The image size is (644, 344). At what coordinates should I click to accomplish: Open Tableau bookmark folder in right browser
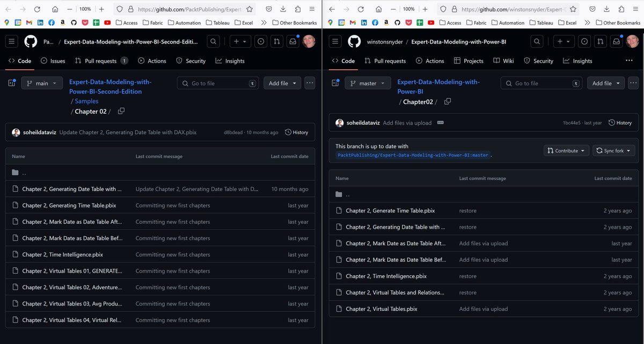(541, 23)
